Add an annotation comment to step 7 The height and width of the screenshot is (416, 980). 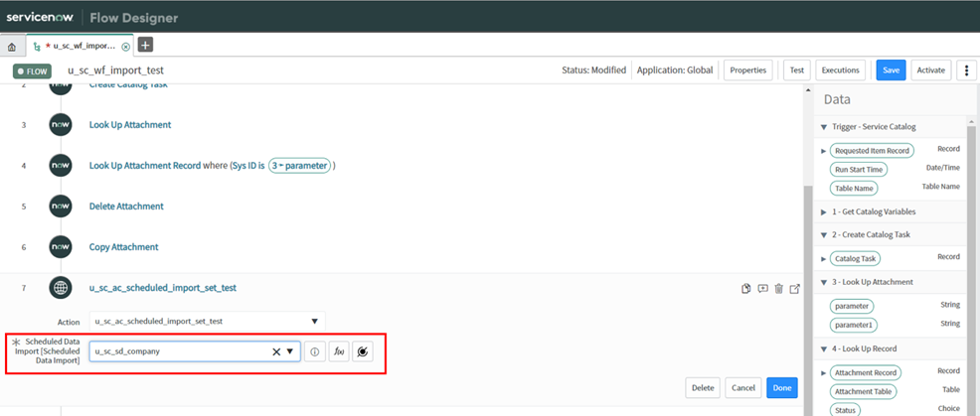762,289
